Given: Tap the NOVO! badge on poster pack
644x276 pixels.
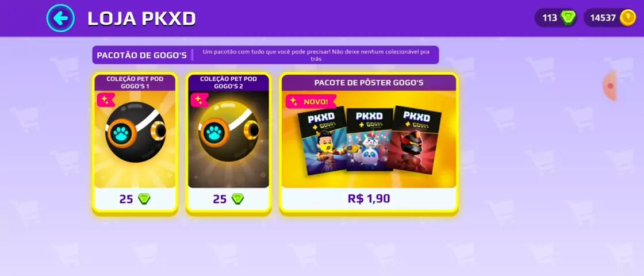Looking at the screenshot, I should pos(311,101).
